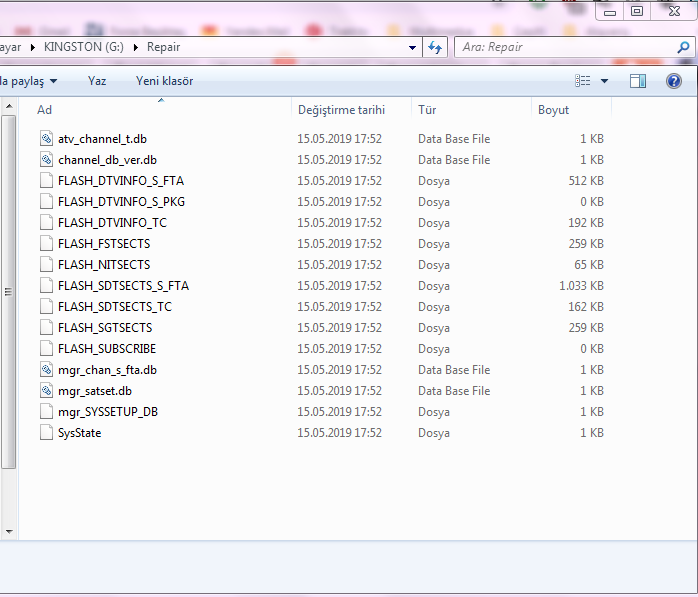Select the file name mgr_SYSSETUP_DB
This screenshot has height=597, width=698.
(108, 412)
